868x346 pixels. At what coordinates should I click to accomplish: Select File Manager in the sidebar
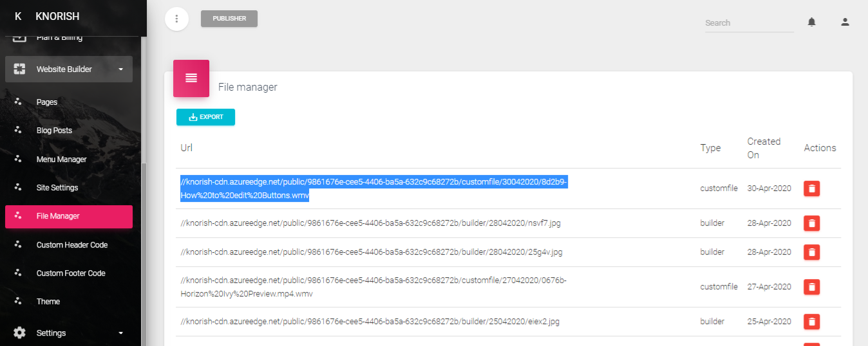coord(69,216)
